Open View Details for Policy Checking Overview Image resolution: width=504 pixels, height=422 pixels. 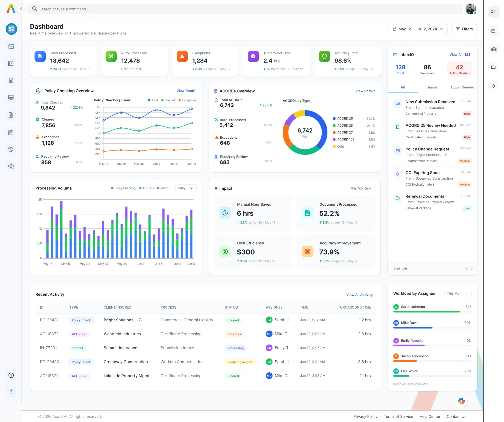pos(186,91)
